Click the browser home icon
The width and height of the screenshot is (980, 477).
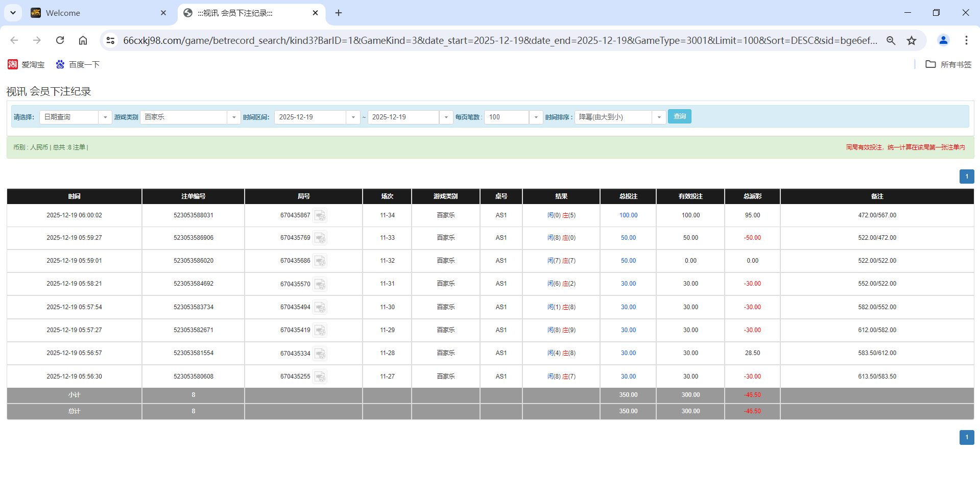point(83,40)
